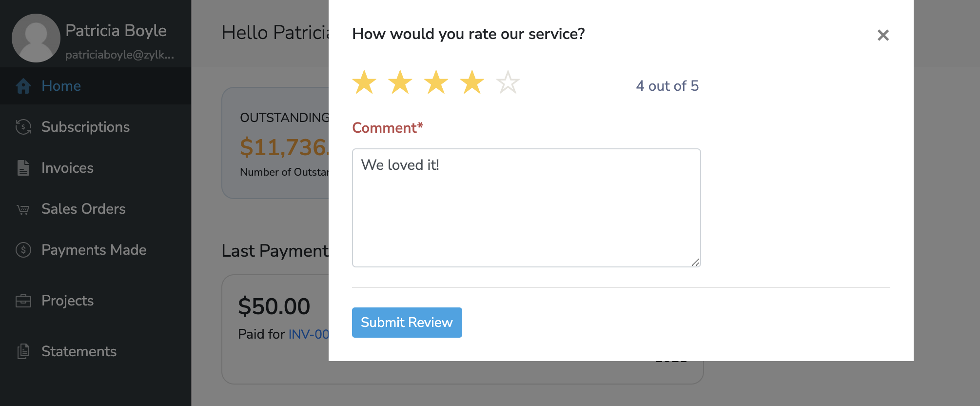Click the Home house icon
Screen dimensions: 980x406
point(23,86)
